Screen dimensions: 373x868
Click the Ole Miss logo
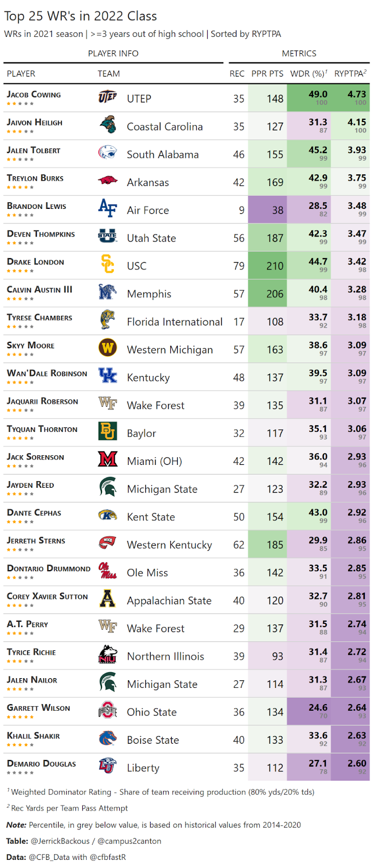coord(107,571)
